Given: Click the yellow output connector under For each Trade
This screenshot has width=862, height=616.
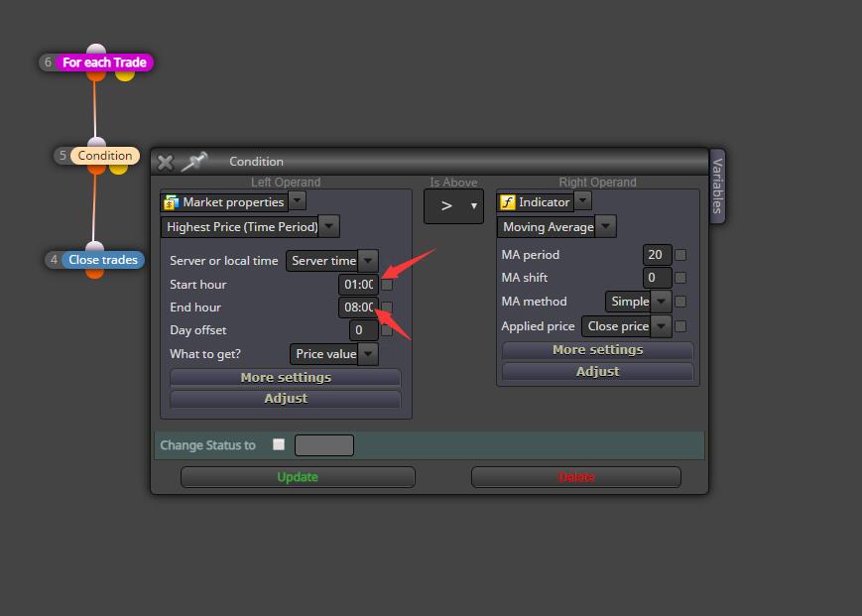Looking at the screenshot, I should coord(125,75).
